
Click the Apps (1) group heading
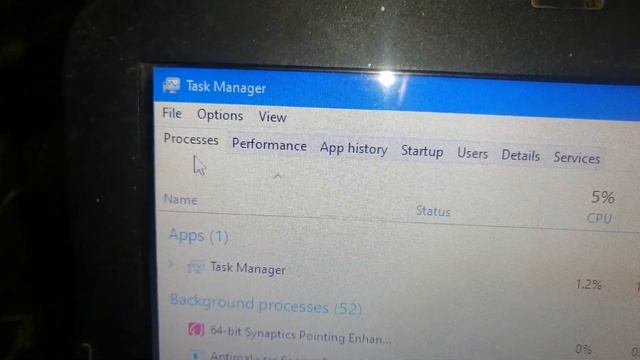[x=198, y=236]
